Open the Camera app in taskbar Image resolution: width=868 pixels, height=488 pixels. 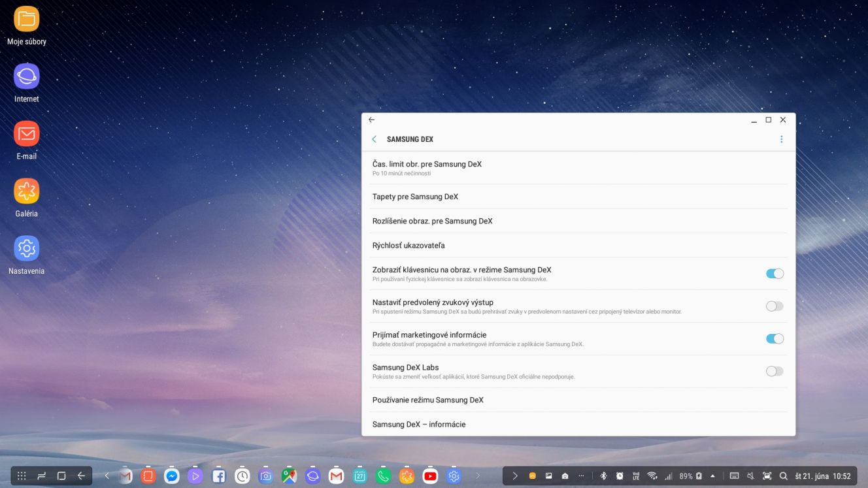pyautogui.click(x=266, y=476)
